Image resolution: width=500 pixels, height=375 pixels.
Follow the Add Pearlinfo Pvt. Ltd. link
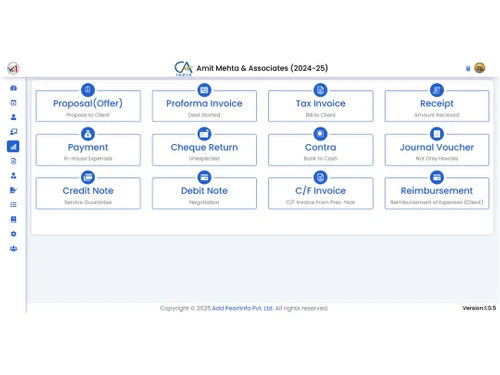click(x=242, y=308)
